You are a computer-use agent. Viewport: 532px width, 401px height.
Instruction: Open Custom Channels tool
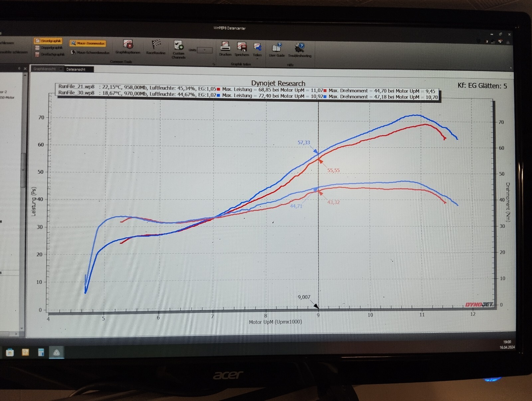(179, 49)
